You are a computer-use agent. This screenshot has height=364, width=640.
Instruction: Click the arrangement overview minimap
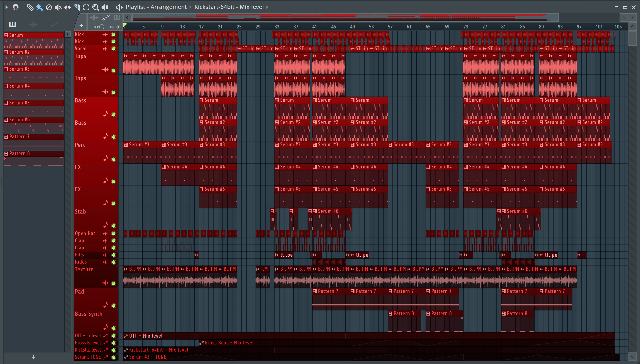(345, 18)
